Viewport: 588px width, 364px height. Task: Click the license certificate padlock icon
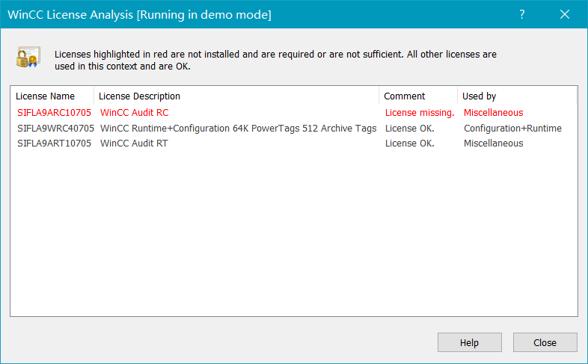tap(28, 58)
